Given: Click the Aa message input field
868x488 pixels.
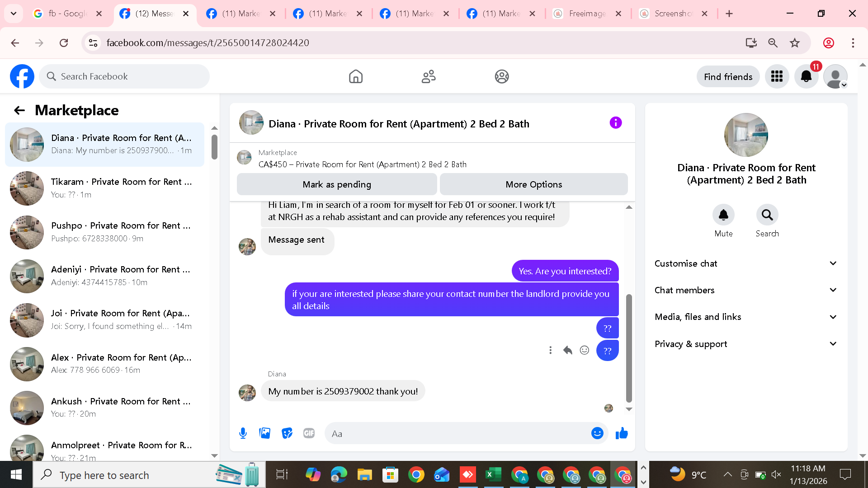Looking at the screenshot, I should pos(457,434).
